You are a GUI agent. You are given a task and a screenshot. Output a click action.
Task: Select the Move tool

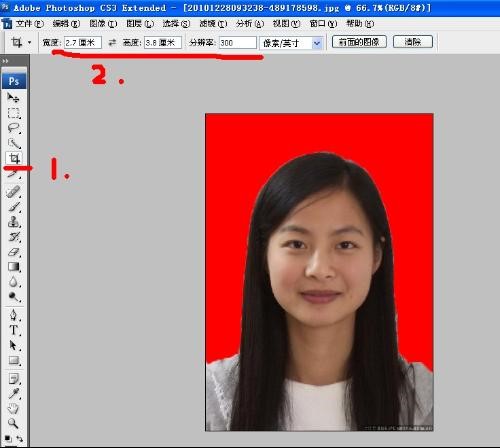pos(13,97)
